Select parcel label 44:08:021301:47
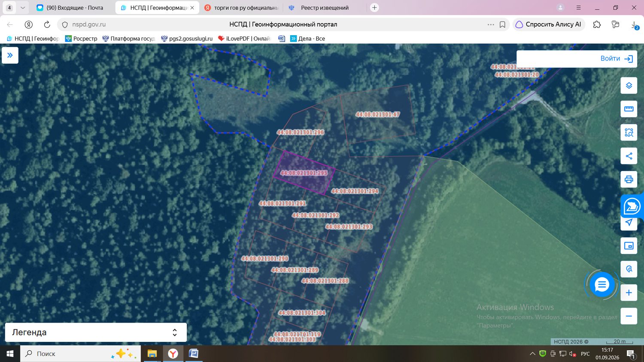Screen dimensions: 644x362 [378, 115]
